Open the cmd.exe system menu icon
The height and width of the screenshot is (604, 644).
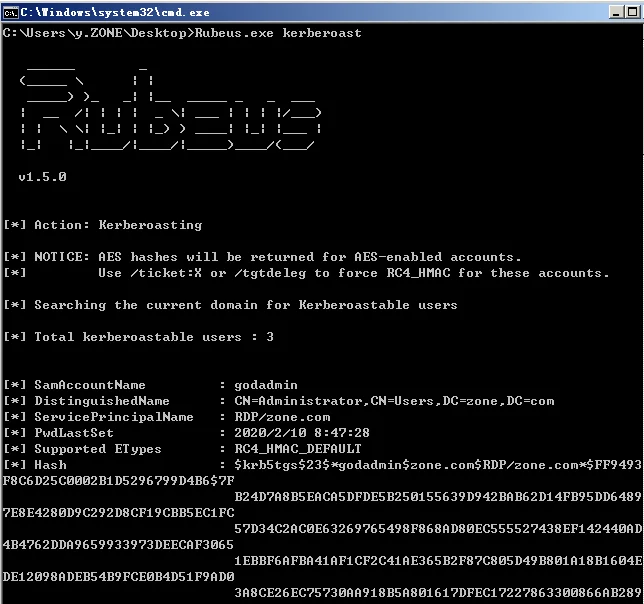point(10,13)
